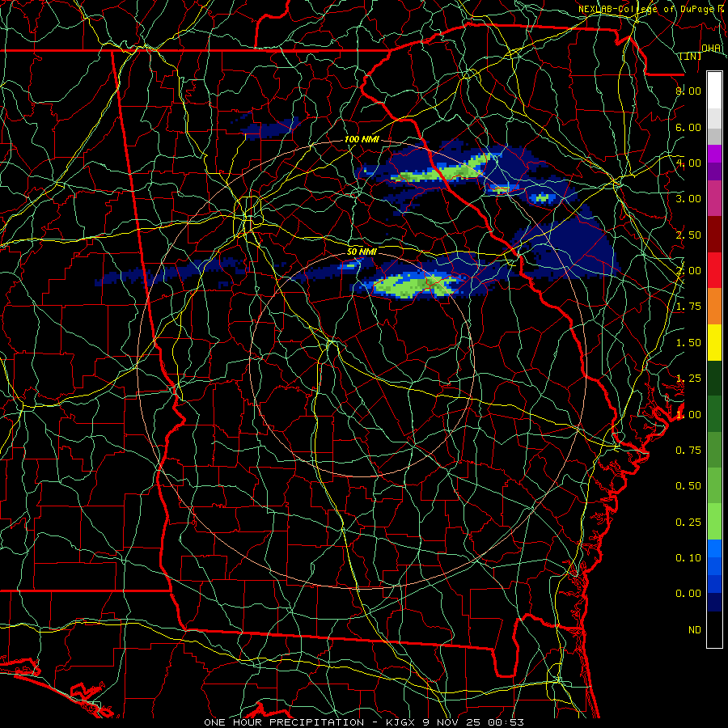Click the (IN) units label
The image size is (728, 728).
point(691,56)
